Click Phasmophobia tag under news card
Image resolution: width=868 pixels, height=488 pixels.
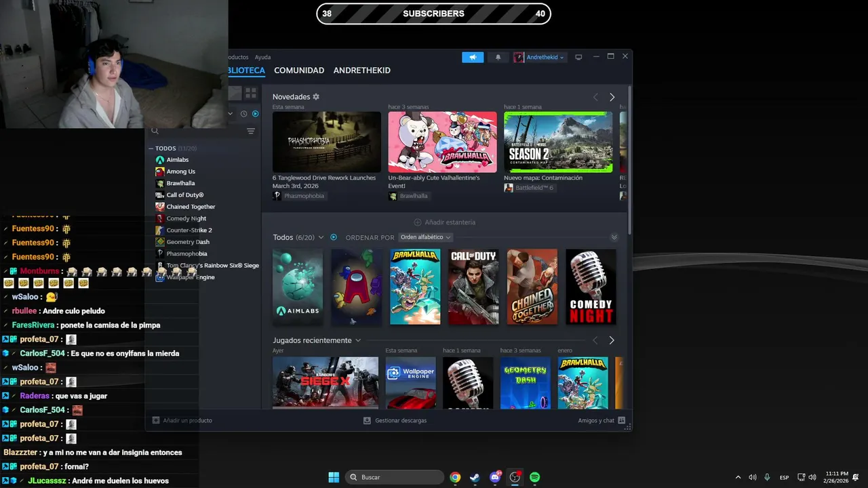298,196
